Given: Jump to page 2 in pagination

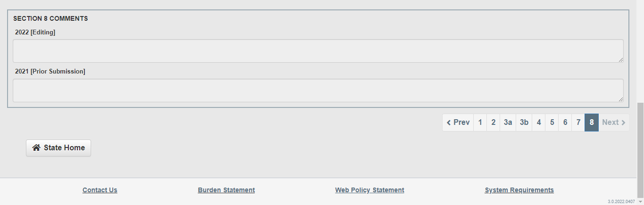Looking at the screenshot, I should tap(493, 123).
